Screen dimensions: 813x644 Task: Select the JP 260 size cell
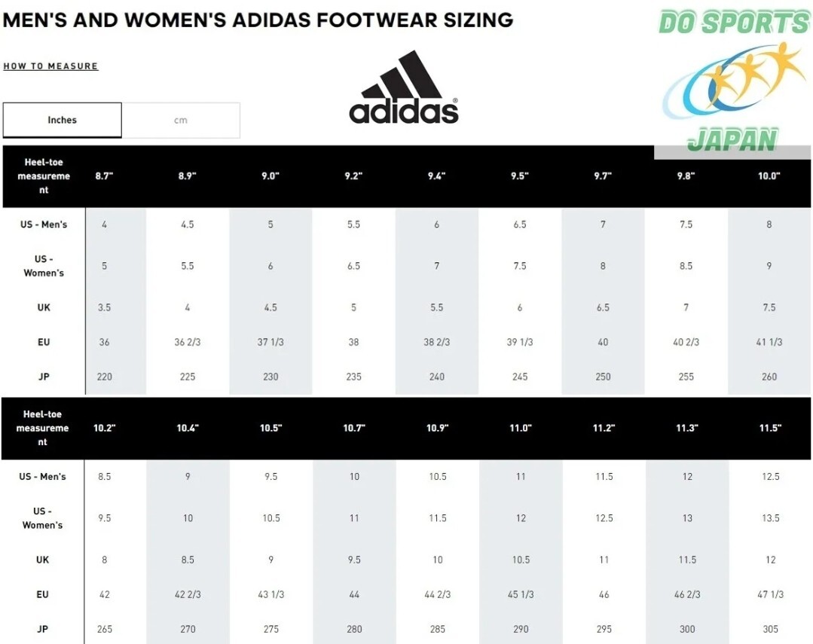point(769,377)
